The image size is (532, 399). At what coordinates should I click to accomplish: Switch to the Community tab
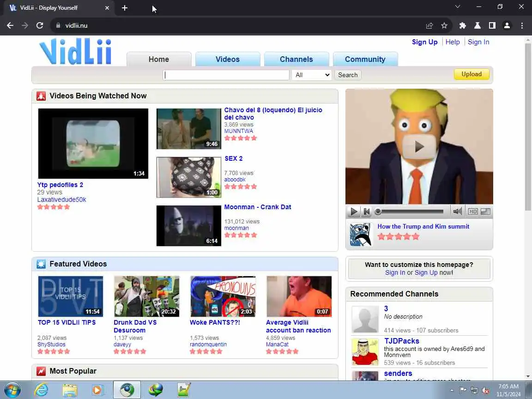pyautogui.click(x=365, y=59)
